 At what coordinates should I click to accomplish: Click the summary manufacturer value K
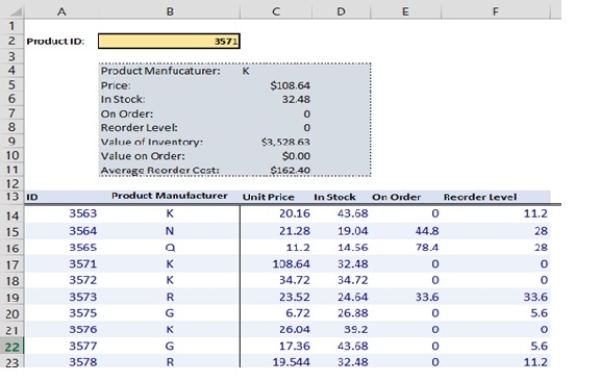click(x=246, y=71)
